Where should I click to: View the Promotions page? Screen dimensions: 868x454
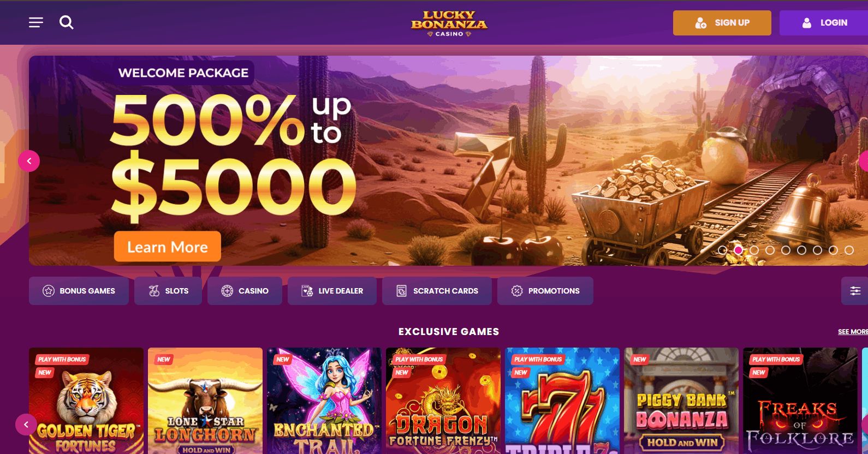[545, 291]
